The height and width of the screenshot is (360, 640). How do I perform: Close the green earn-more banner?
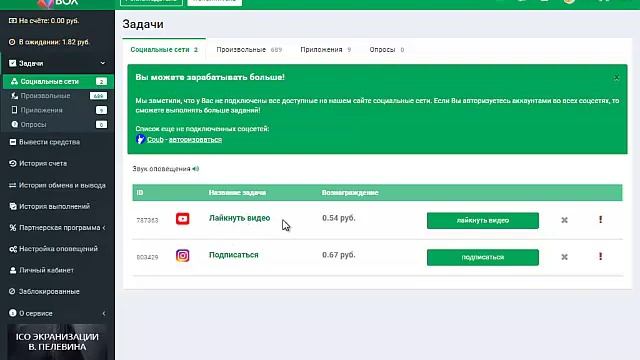(616, 78)
